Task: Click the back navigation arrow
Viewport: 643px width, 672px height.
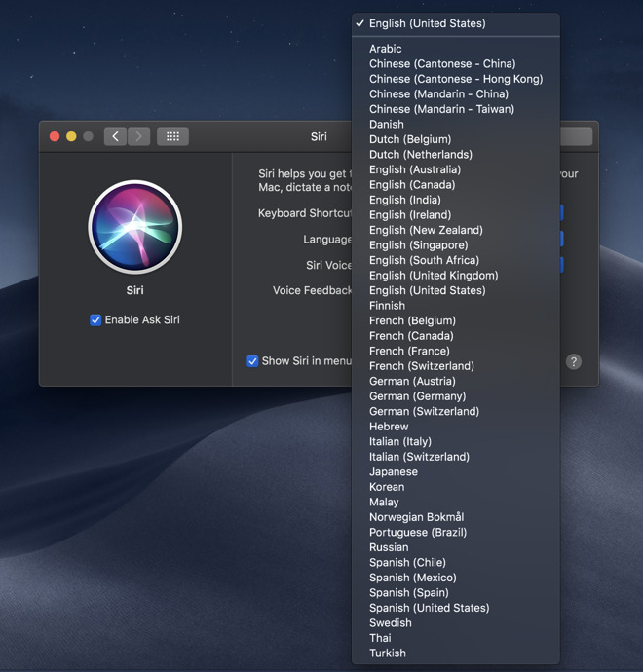Action: (115, 136)
